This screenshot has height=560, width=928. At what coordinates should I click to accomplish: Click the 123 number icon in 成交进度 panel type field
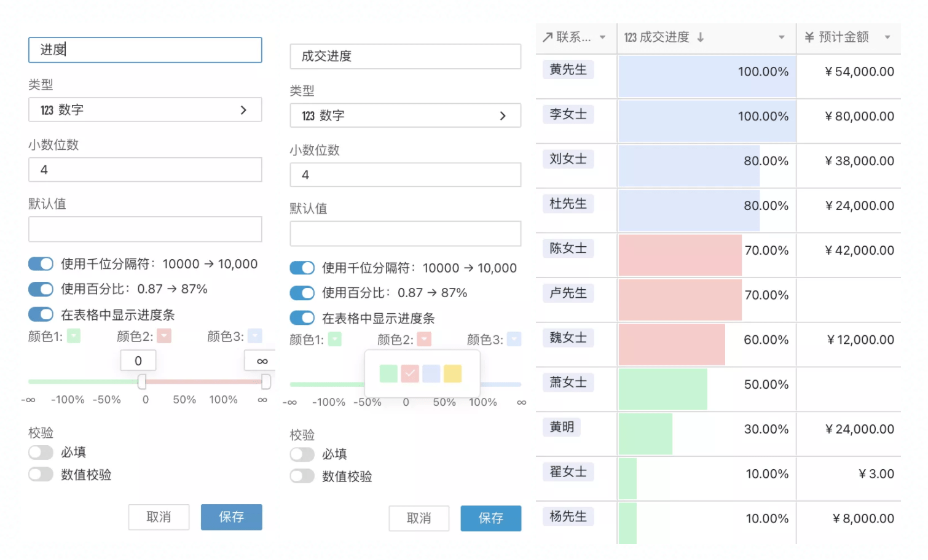[x=308, y=116]
